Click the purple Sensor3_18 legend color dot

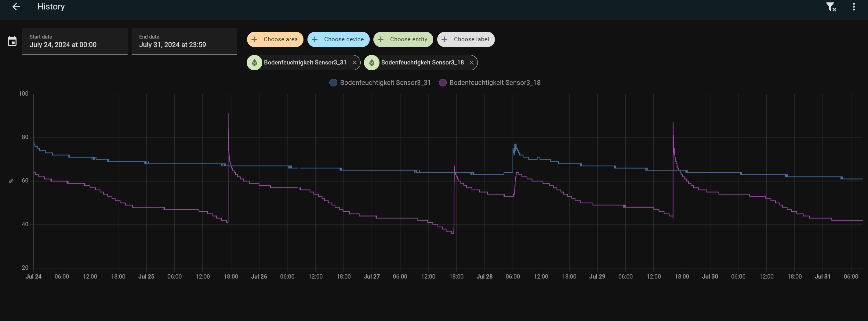pyautogui.click(x=443, y=82)
